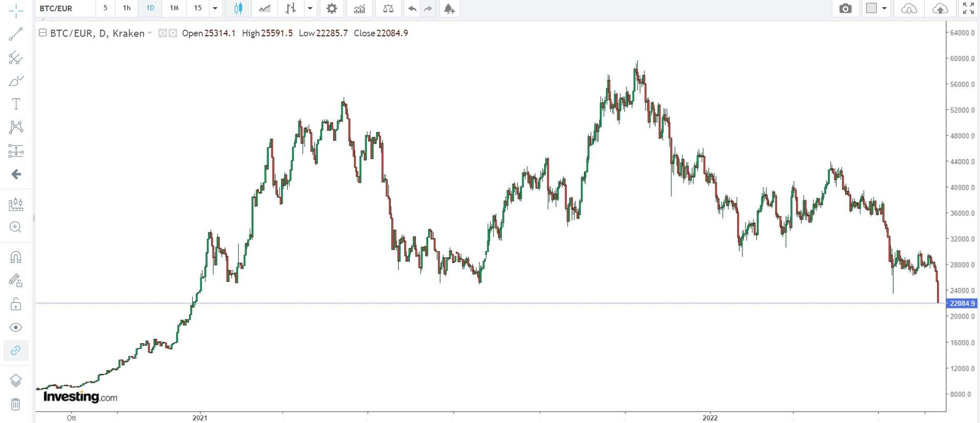The height and width of the screenshot is (423, 980).
Task: Enter fullscreen chart mode
Action: pos(968,8)
